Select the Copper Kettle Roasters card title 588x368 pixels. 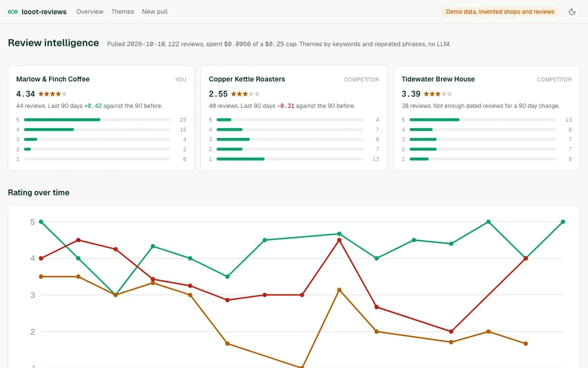point(247,79)
